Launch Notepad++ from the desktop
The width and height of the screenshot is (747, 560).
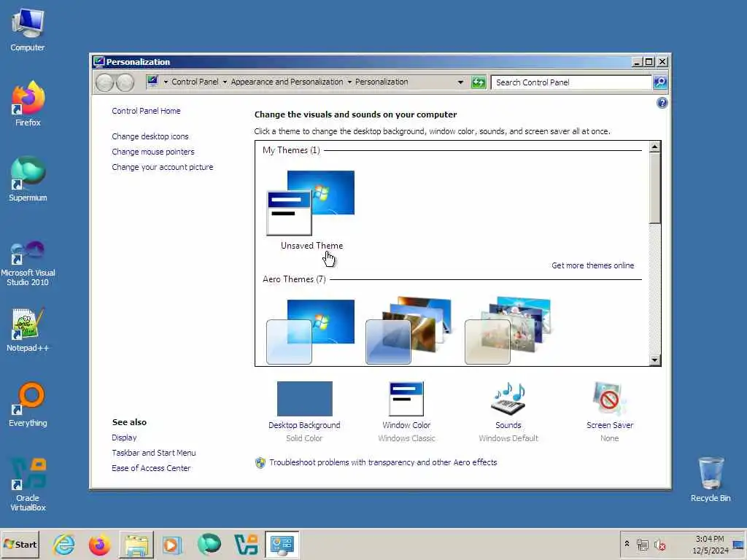tap(28, 330)
